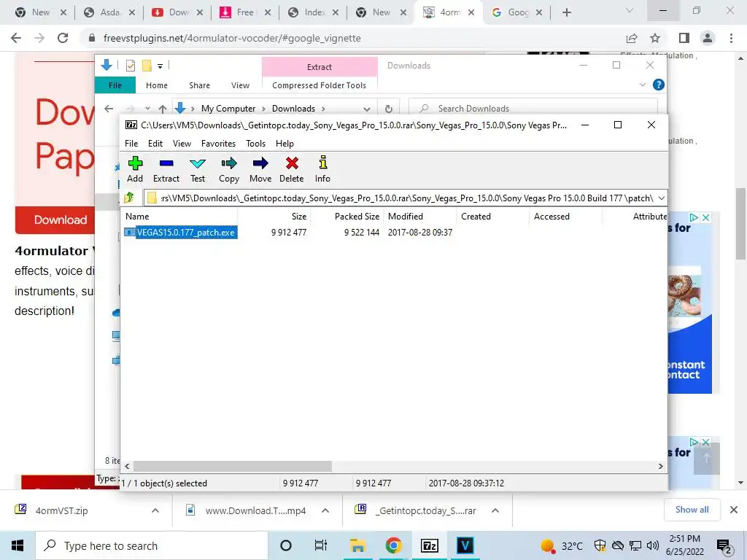Select VEGAS15.0.177_patch.exe file
This screenshot has height=560, width=747.
click(x=186, y=233)
